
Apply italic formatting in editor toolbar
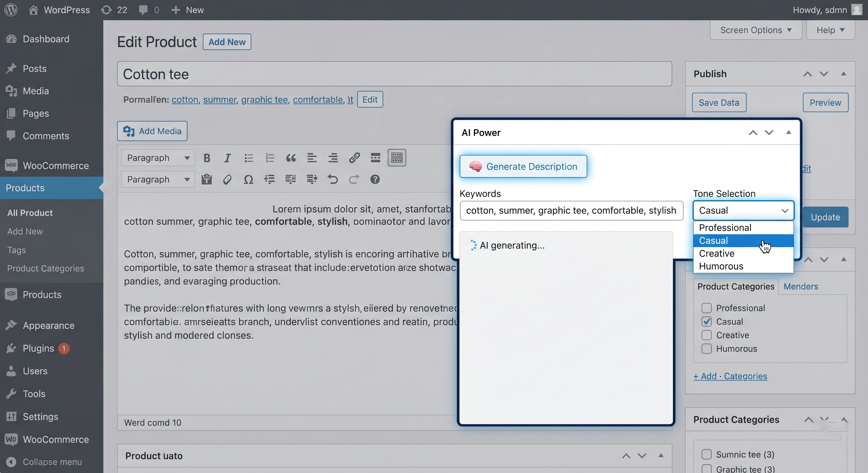[x=228, y=158]
